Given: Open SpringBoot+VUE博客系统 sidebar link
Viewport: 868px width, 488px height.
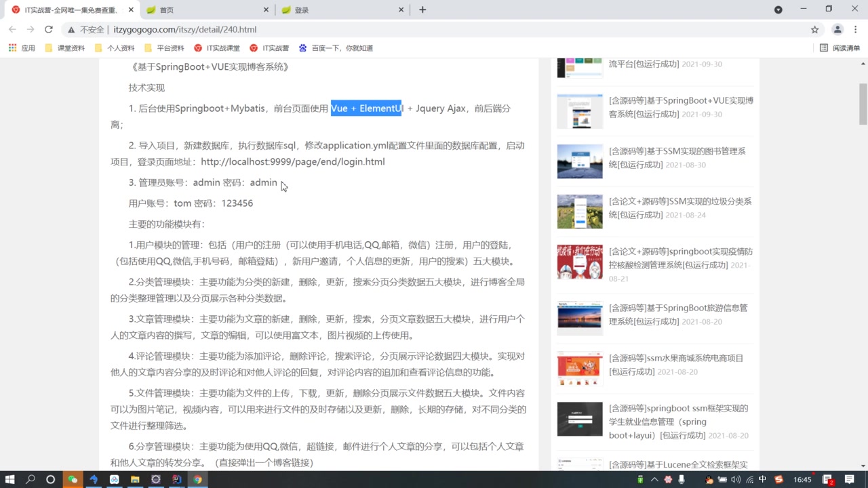Looking at the screenshot, I should pyautogui.click(x=681, y=107).
